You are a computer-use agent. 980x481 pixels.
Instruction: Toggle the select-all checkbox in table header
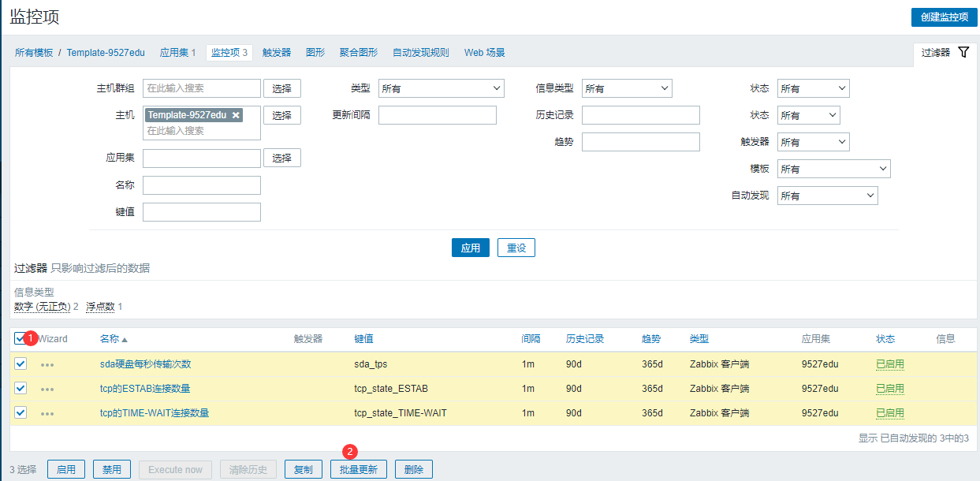(x=20, y=338)
